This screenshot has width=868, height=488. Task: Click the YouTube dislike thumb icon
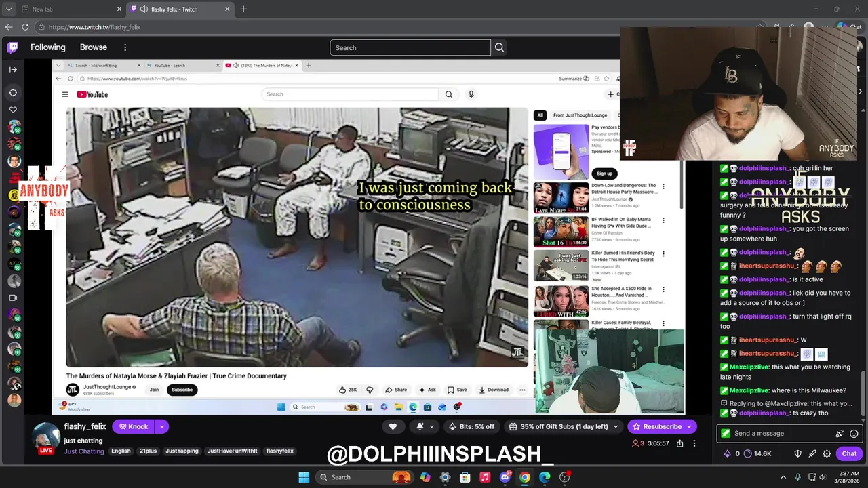coord(370,390)
